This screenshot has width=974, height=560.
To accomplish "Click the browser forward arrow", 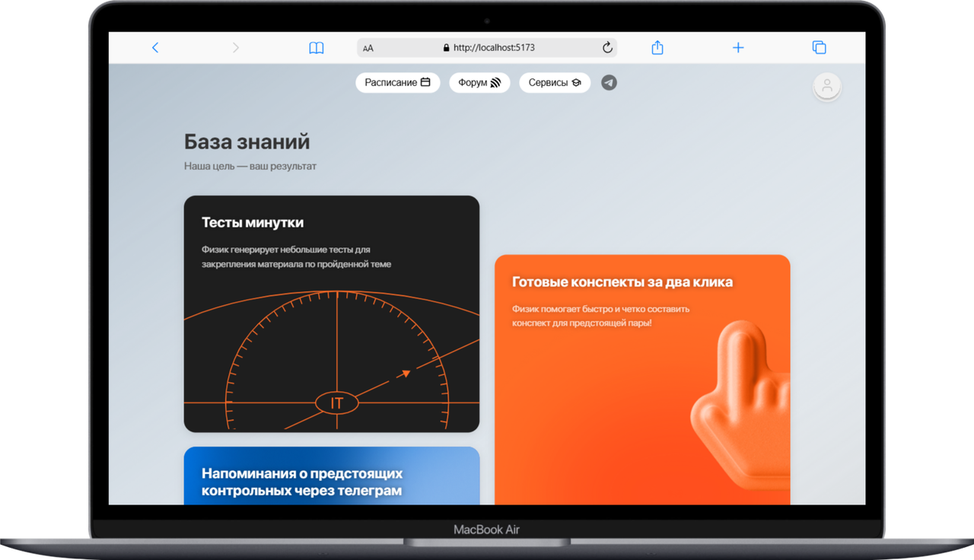I will [x=236, y=48].
